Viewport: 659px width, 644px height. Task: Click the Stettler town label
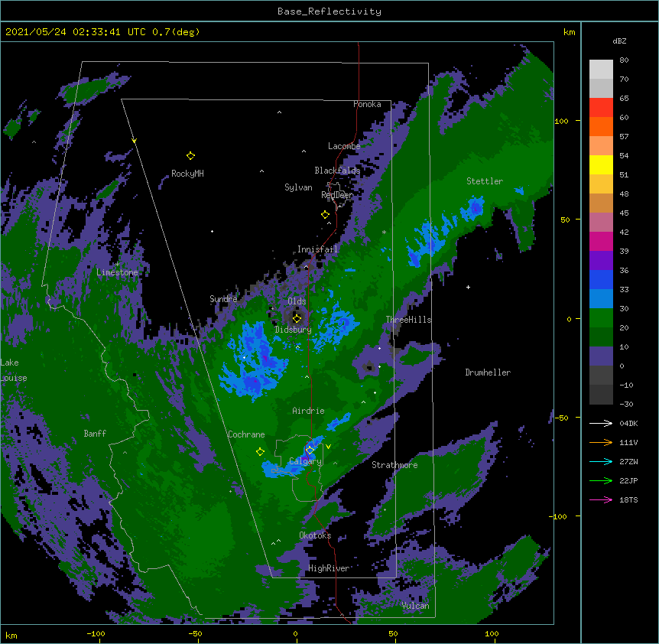(485, 181)
